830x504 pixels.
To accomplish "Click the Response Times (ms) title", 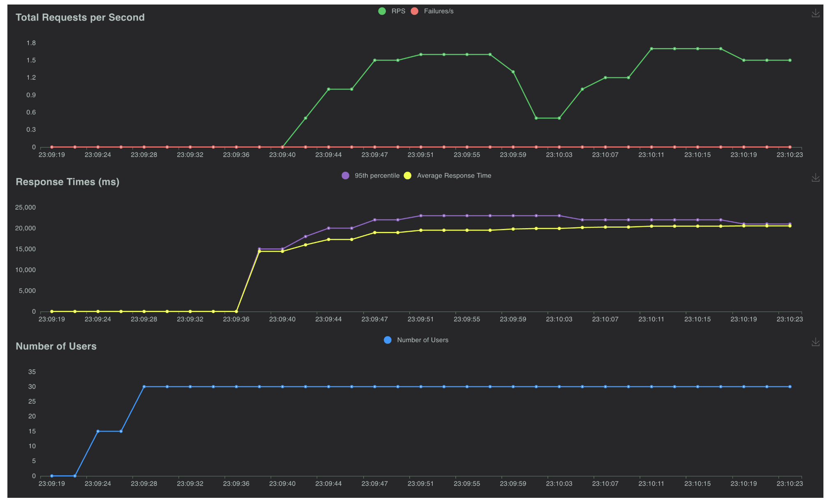I will point(67,182).
